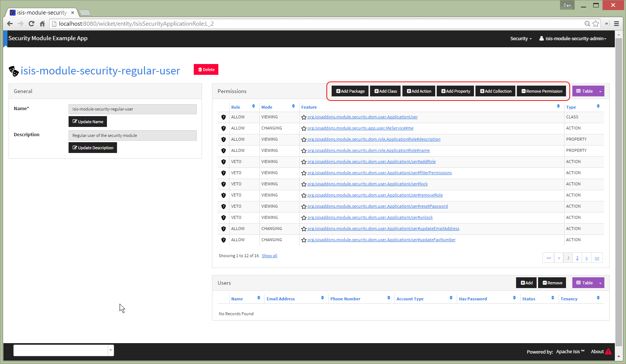The height and width of the screenshot is (364, 626).
Task: Click the browser home icon
Action: tap(42, 23)
